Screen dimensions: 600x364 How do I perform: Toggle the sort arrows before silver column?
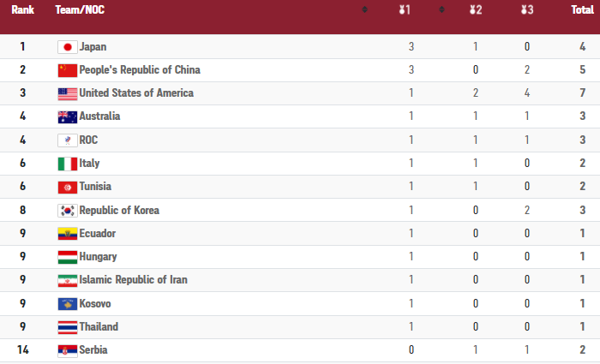coord(441,9)
